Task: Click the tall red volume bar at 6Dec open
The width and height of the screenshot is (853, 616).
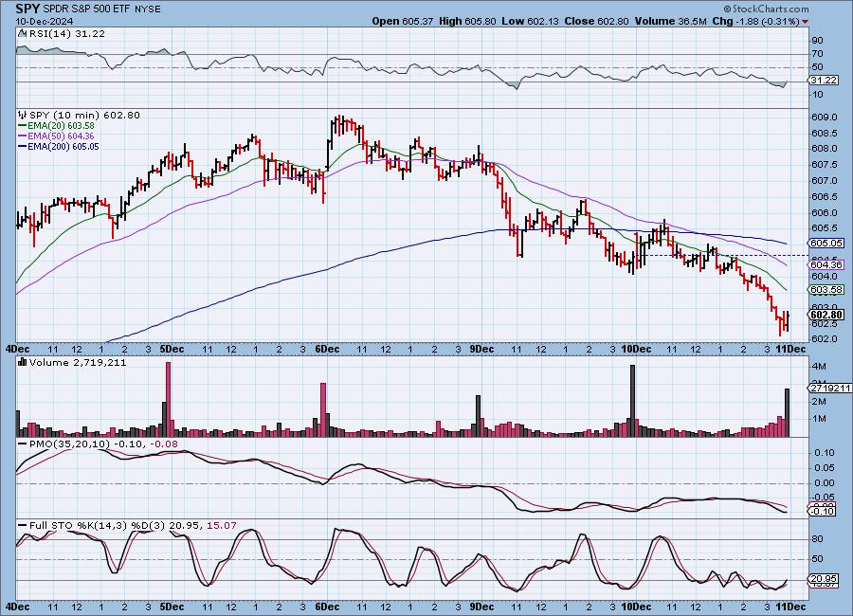Action: pos(323,409)
